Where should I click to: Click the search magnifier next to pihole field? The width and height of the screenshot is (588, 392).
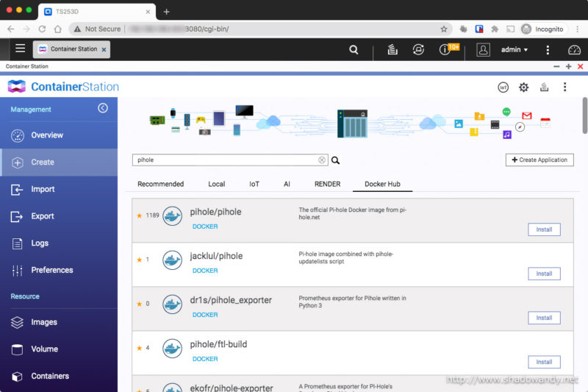[x=336, y=160]
